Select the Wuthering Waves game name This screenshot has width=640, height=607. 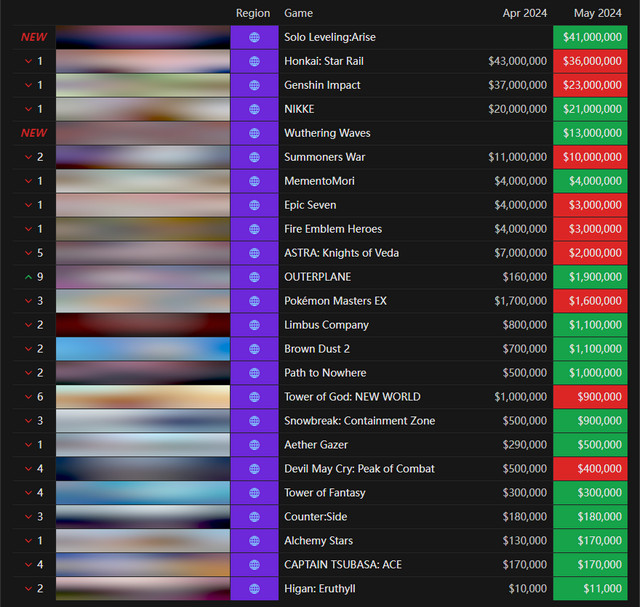[x=327, y=133]
